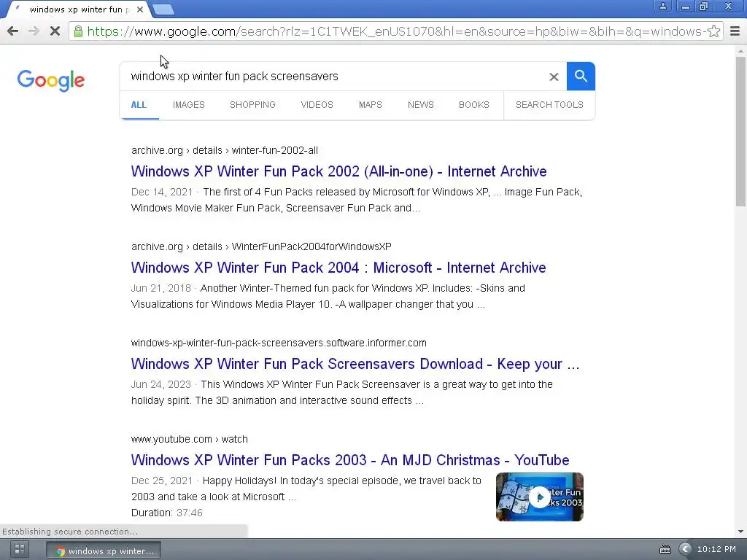The width and height of the screenshot is (747, 560).
Task: Click the browser address bar URL
Action: tap(395, 31)
